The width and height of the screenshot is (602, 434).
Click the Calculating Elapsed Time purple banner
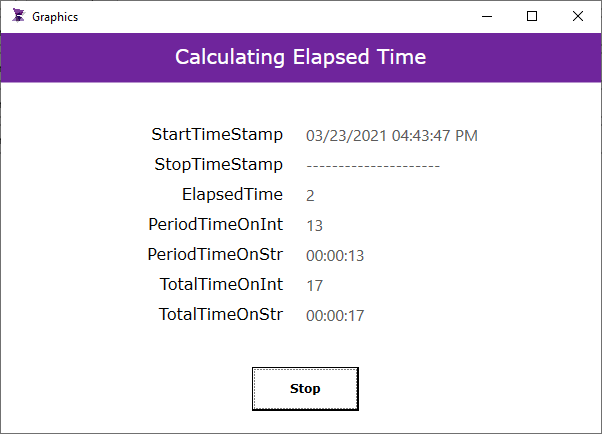click(301, 58)
